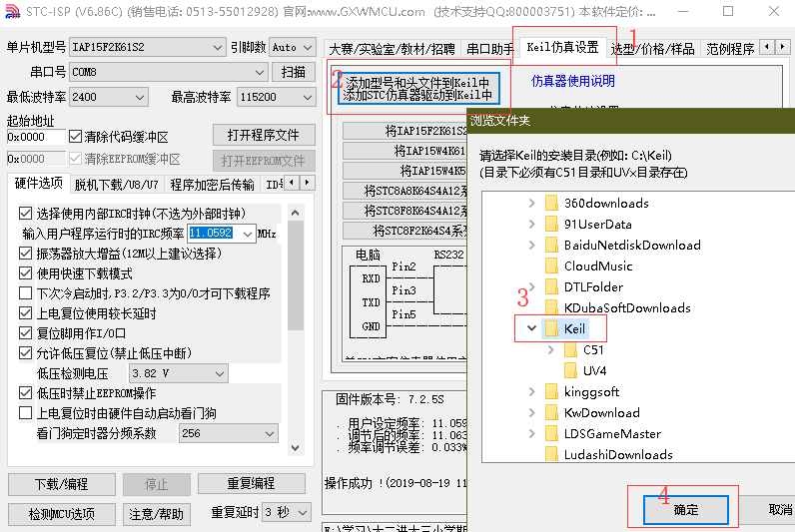The image size is (795, 532).
Task: Click right arrow beside ID号 hardware tabs
Action: pos(307,183)
